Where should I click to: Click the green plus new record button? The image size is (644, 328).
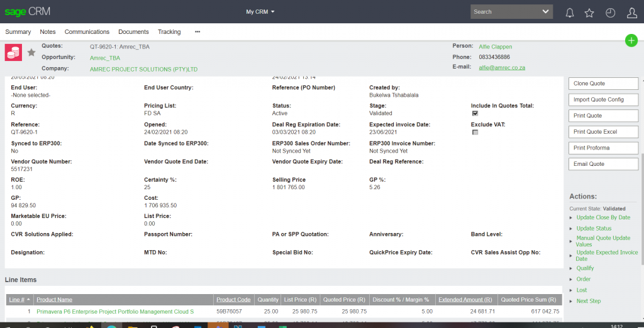[x=631, y=40]
